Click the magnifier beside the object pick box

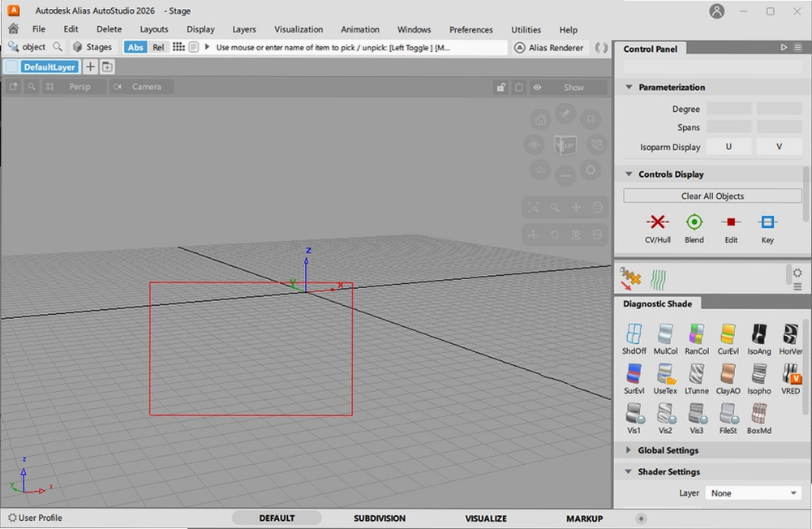tap(58, 47)
